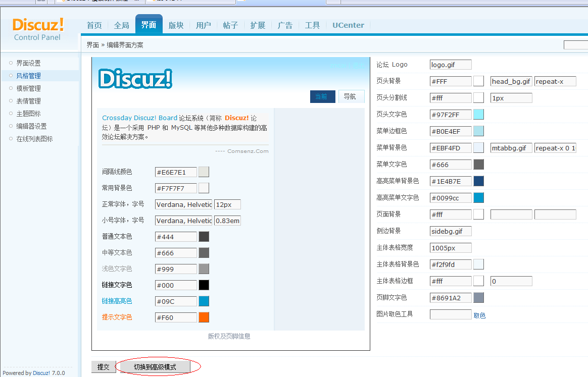This screenshot has width=588, height=377.
Task: Open the UCenter navigation tab
Action: (x=349, y=25)
